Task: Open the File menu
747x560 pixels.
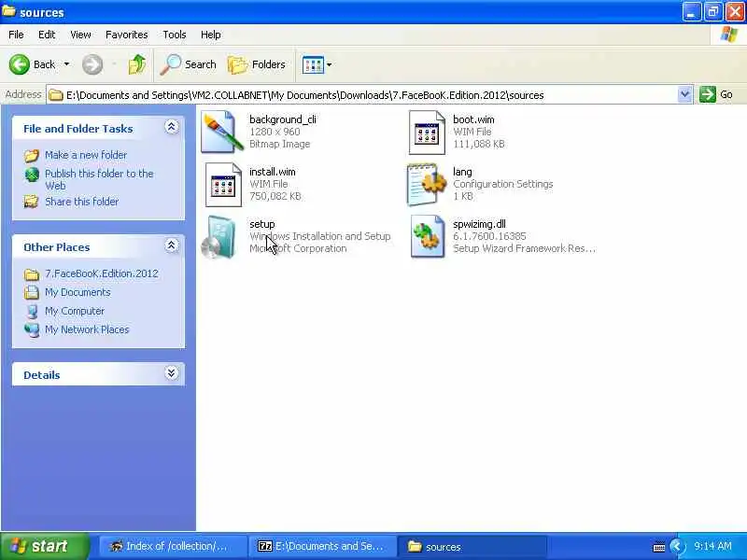Action: tap(16, 35)
